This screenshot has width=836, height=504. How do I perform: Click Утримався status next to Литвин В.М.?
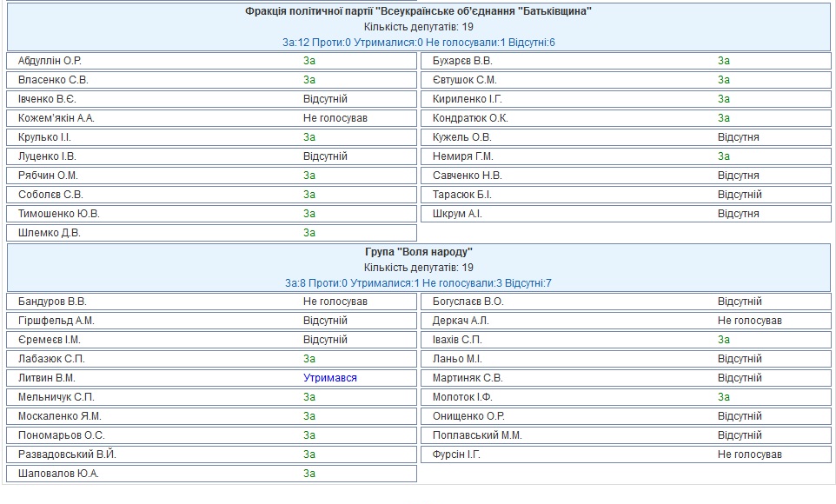[330, 378]
